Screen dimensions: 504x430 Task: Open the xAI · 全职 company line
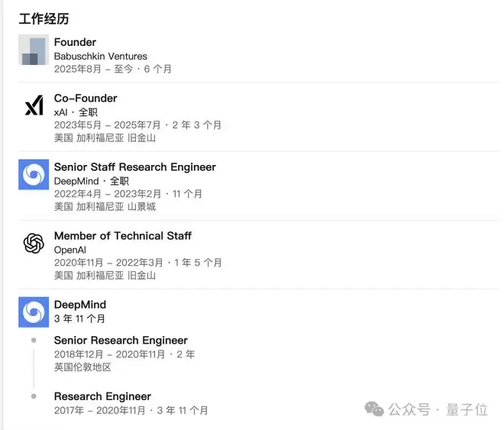81,112
